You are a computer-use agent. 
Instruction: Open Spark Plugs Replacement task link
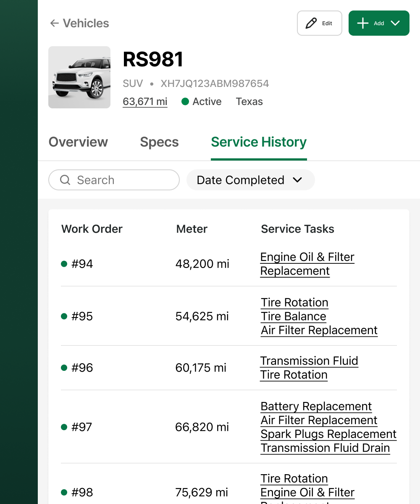328,434
